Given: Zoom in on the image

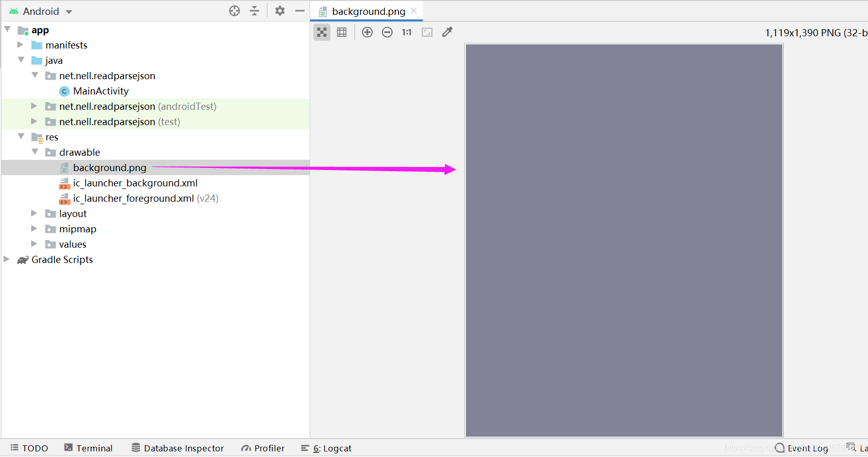Looking at the screenshot, I should coord(367,32).
